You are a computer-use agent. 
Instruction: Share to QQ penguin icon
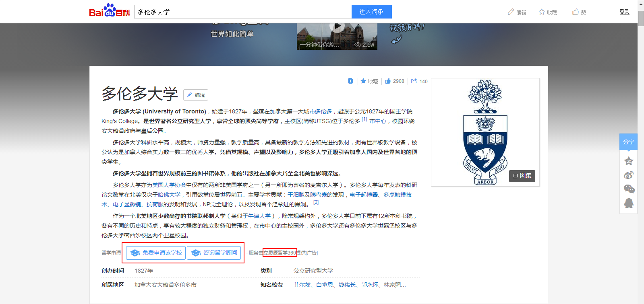tap(629, 203)
